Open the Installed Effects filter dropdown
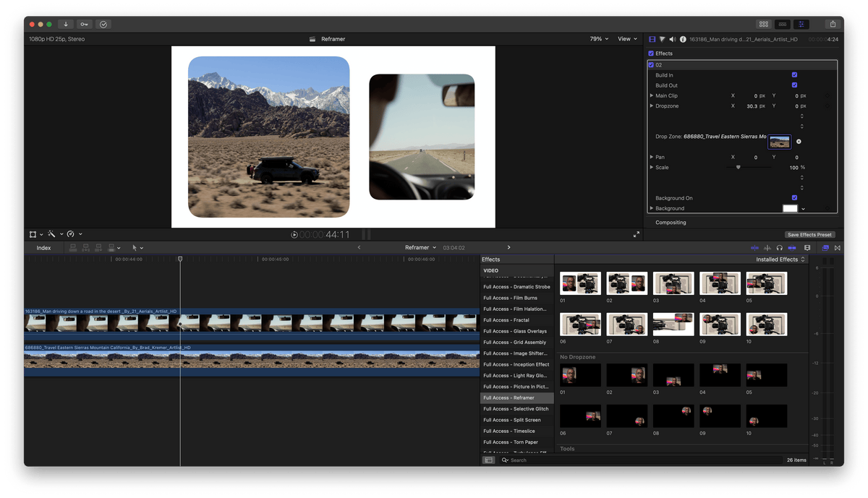 coord(780,259)
